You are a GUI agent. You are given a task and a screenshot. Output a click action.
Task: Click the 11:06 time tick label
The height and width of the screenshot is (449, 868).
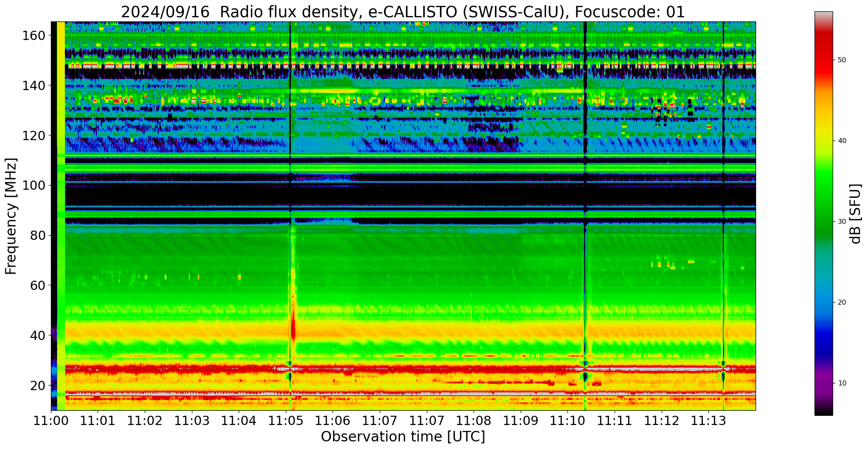[x=333, y=420]
